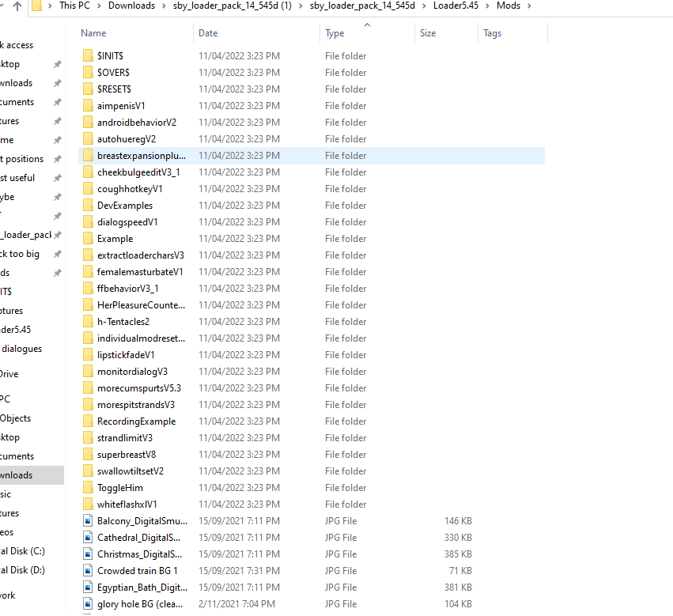Select the ToggleHim folder icon
Screen dimensions: 673x616
[x=87, y=488]
